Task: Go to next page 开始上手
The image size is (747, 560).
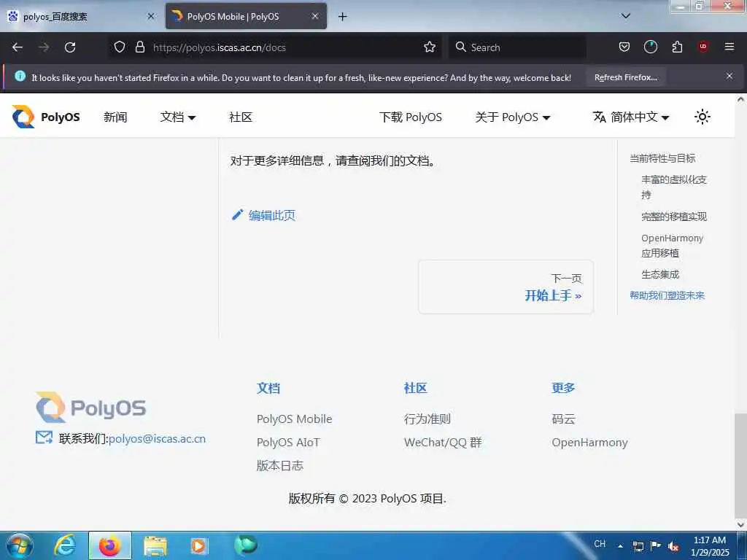Action: [x=506, y=287]
